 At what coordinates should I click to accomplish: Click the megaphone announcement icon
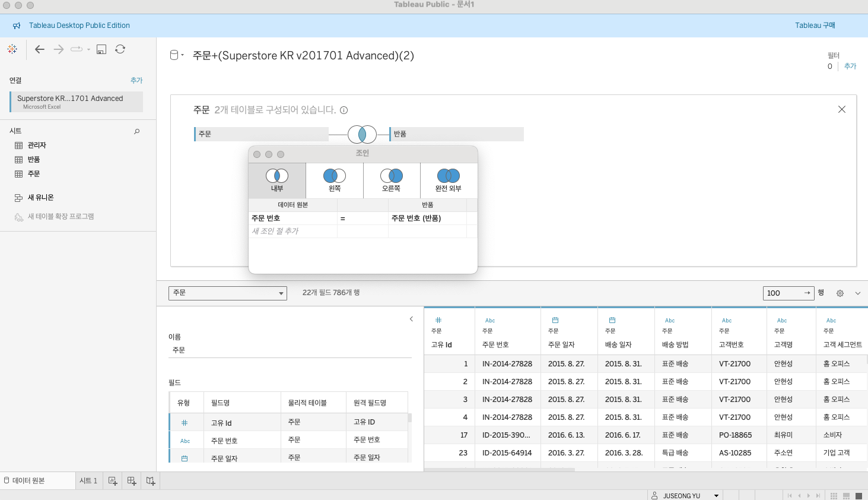click(17, 26)
